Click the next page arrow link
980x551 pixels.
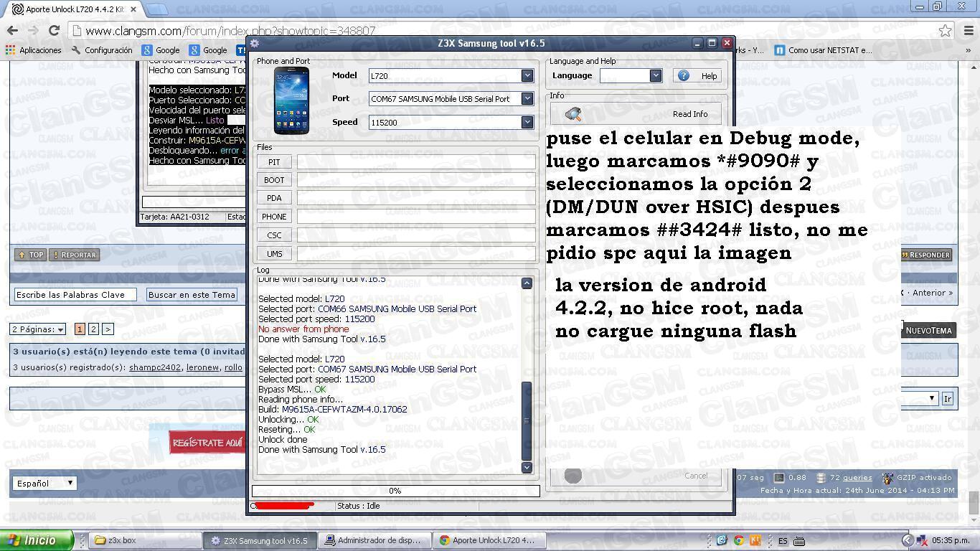coord(108,329)
